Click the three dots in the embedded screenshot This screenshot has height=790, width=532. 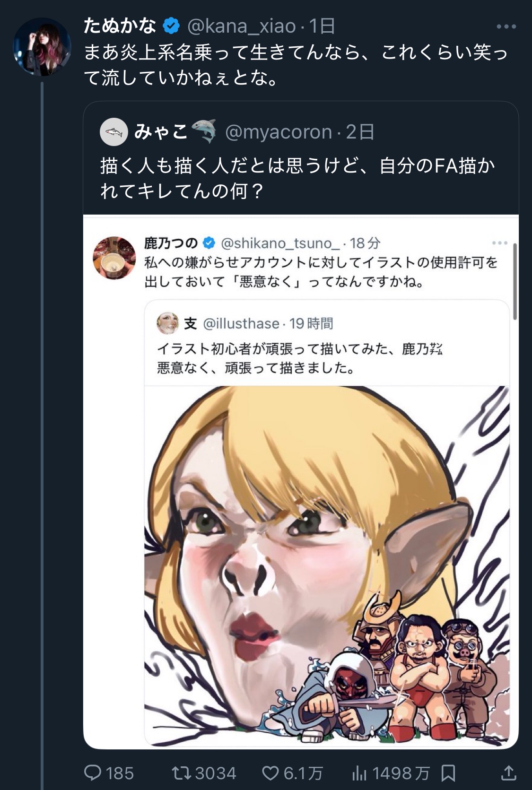click(499, 243)
